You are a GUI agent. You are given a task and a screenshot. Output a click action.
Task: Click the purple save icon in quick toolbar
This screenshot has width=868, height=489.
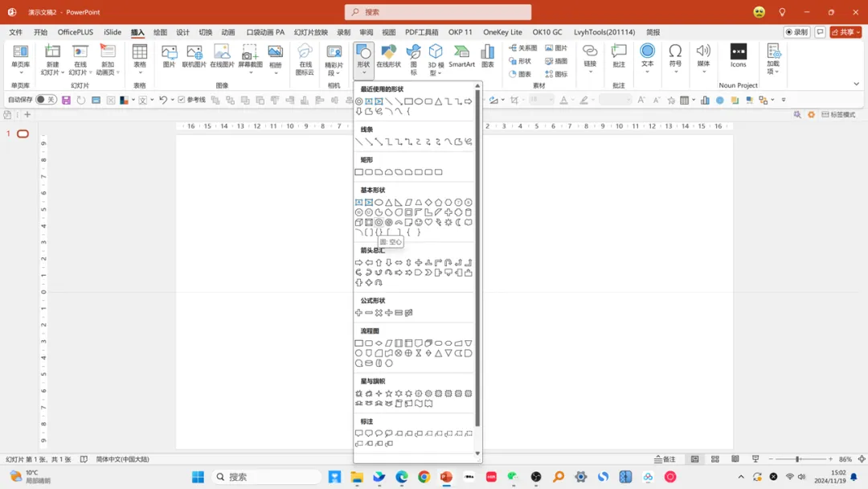click(x=67, y=101)
